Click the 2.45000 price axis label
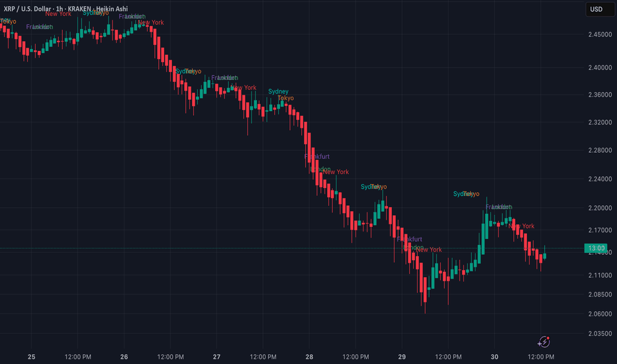Screen dimensions: 617x364 coord(600,34)
